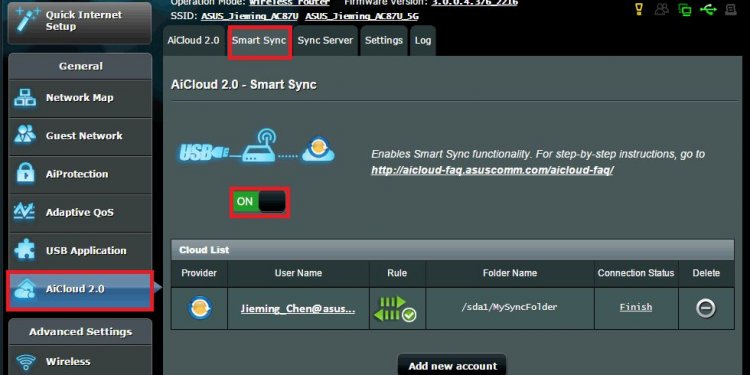Open AiProtection page

(x=80, y=175)
